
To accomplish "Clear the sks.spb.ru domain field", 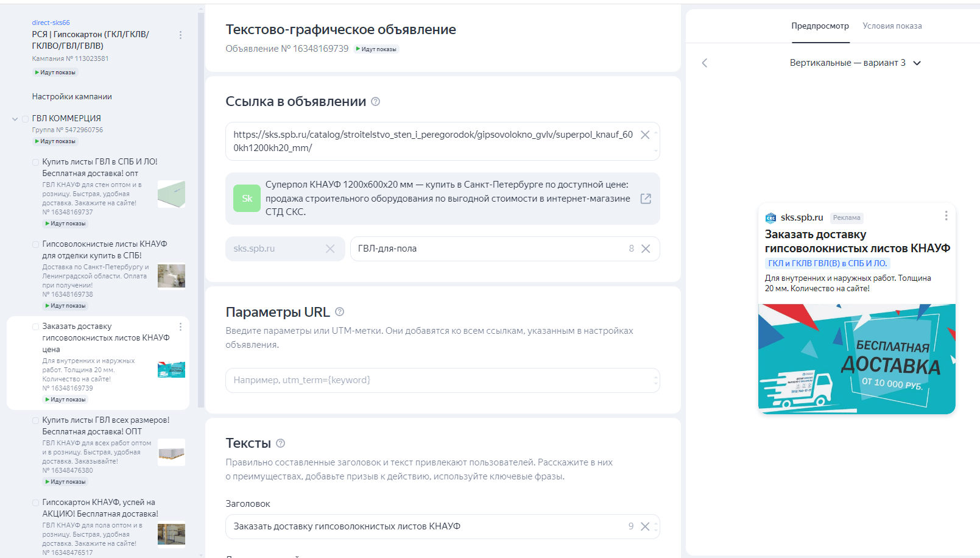I will pyautogui.click(x=330, y=249).
